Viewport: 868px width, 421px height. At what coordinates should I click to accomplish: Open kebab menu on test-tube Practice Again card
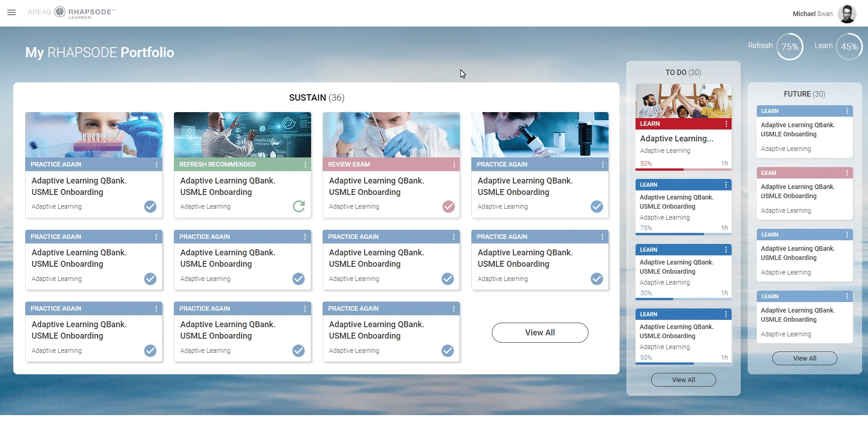[156, 164]
